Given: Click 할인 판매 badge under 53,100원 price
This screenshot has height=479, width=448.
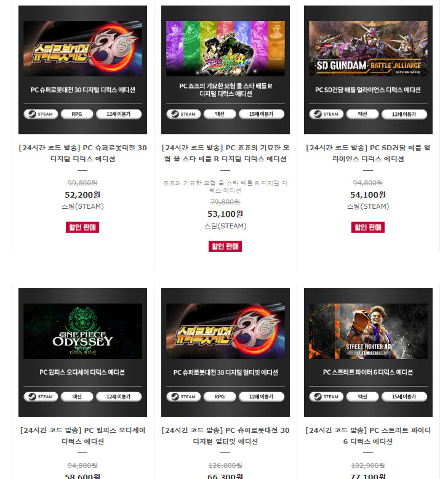Looking at the screenshot, I should pyautogui.click(x=225, y=246).
